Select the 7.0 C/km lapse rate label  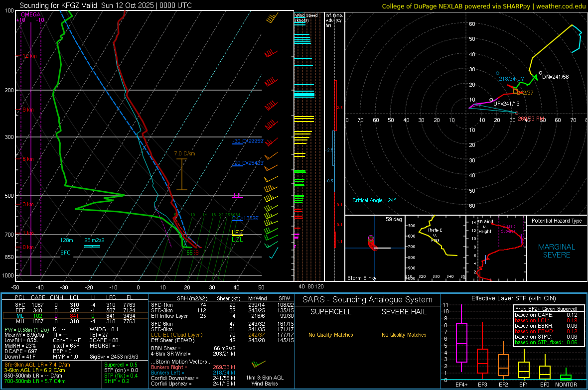click(184, 153)
